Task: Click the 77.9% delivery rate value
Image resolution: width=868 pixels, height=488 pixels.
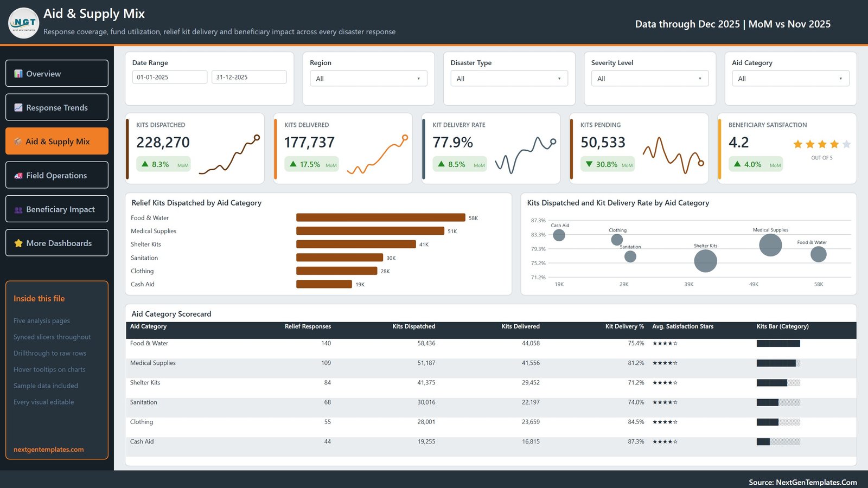Action: [x=452, y=142]
